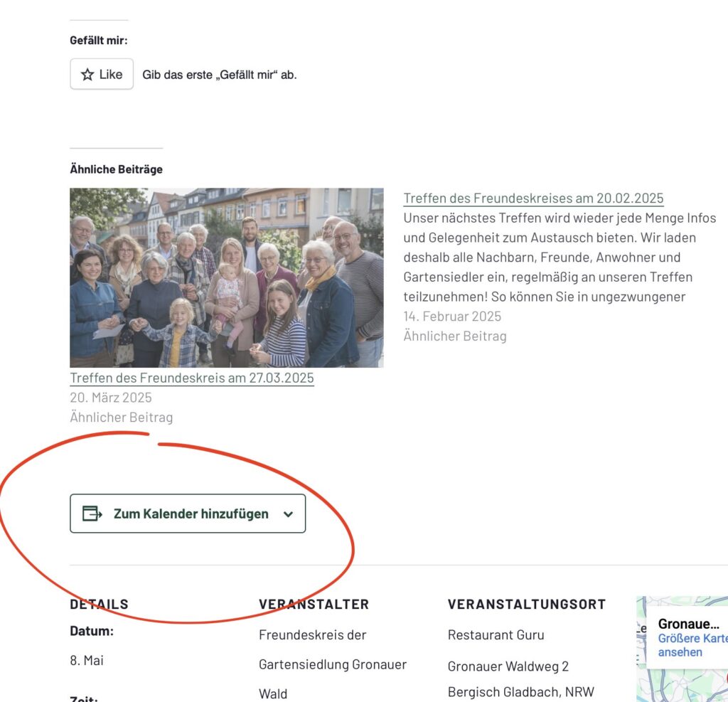Screen dimensions: 728x702
Task: Select the text Bergisch Gladbach, NRW
Action: (x=521, y=692)
